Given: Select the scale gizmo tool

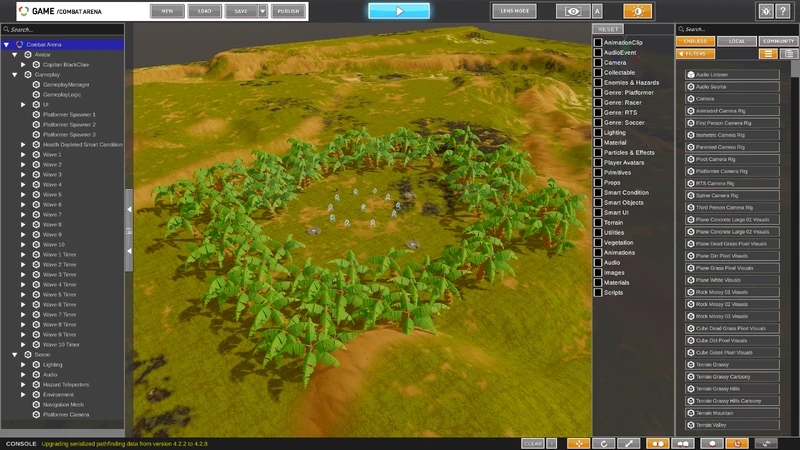Looking at the screenshot, I should (629, 443).
